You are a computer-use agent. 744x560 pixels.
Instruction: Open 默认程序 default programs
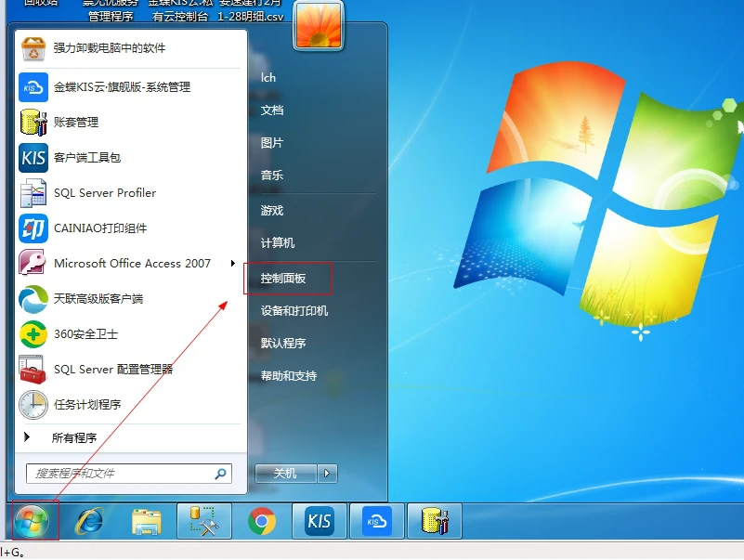(282, 343)
